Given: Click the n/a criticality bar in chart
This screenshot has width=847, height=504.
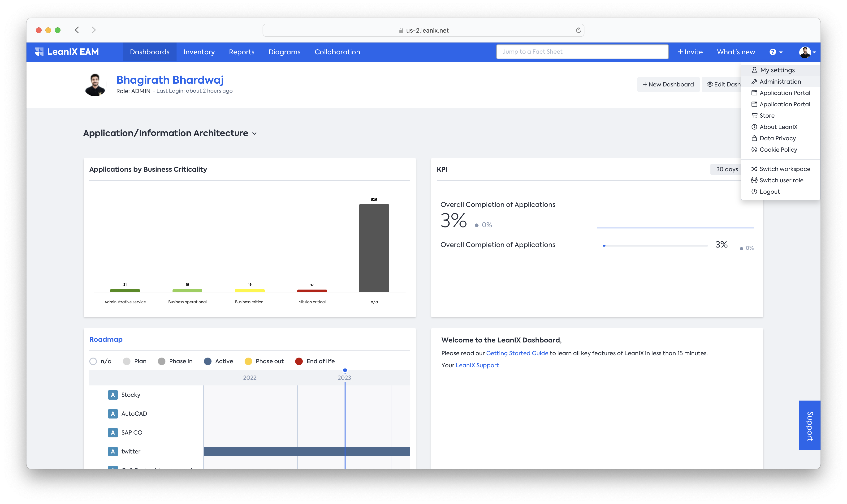Looking at the screenshot, I should pyautogui.click(x=374, y=248).
